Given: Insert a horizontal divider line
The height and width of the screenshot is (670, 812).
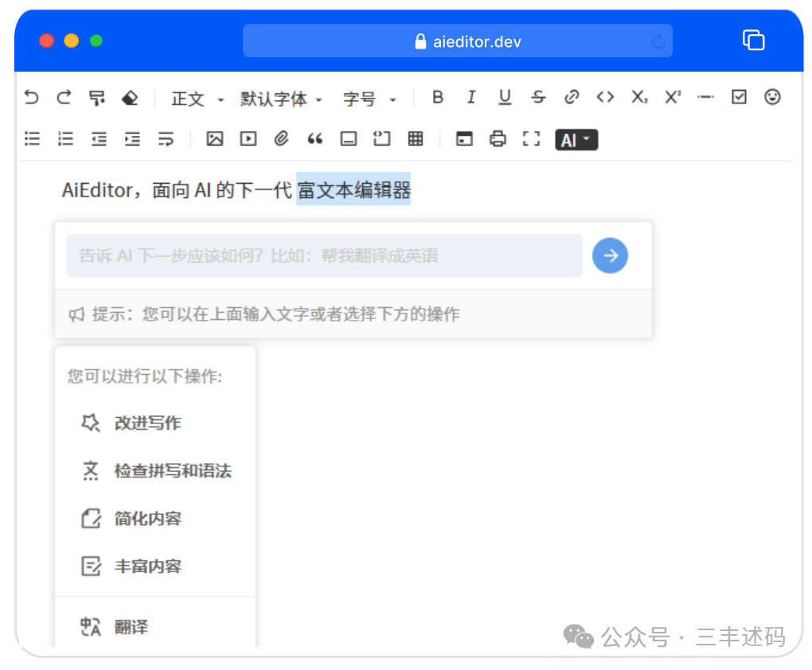Looking at the screenshot, I should coord(705,97).
